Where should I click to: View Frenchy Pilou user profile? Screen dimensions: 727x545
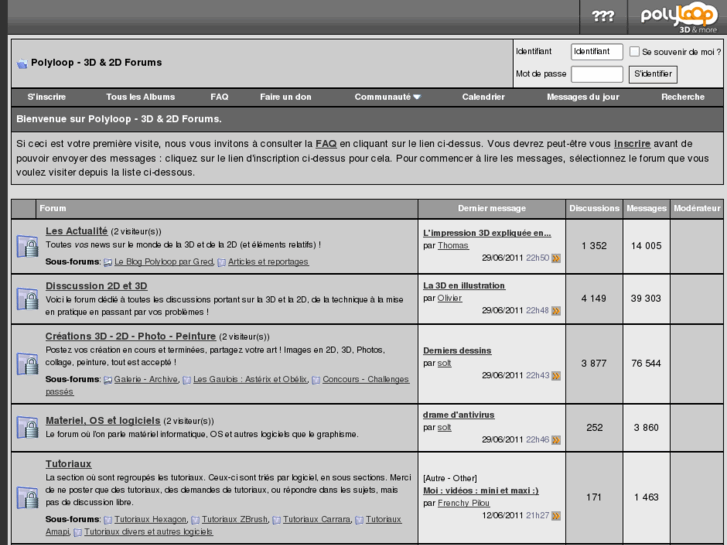(464, 503)
